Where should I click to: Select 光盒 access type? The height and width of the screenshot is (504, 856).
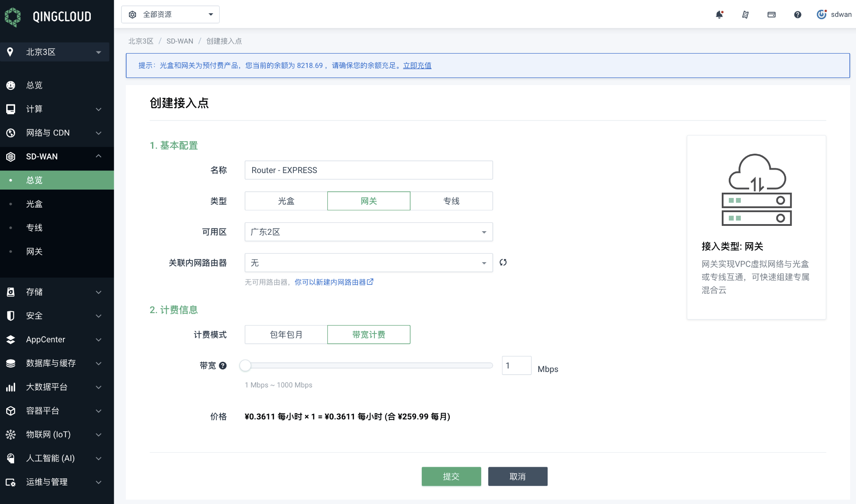point(286,201)
